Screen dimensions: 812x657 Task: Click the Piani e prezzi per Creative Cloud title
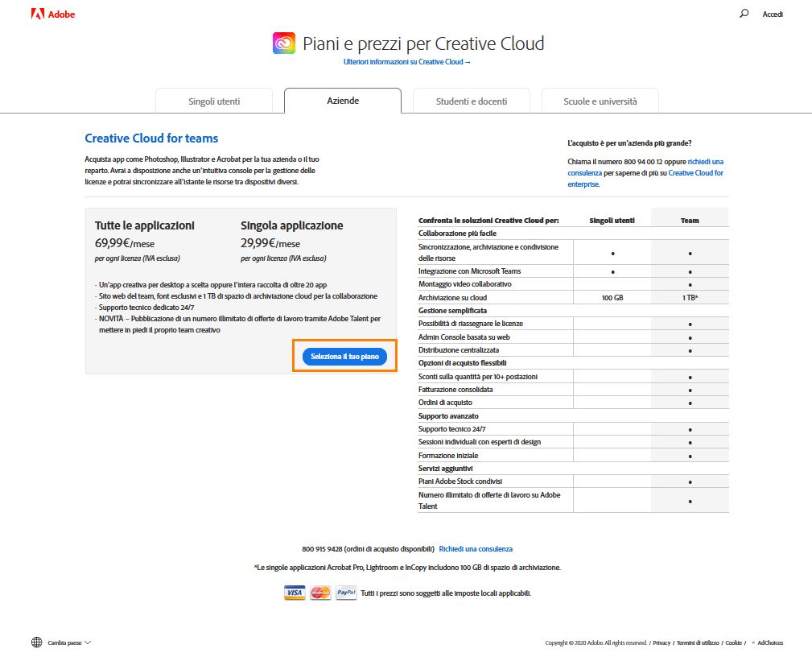coord(423,43)
